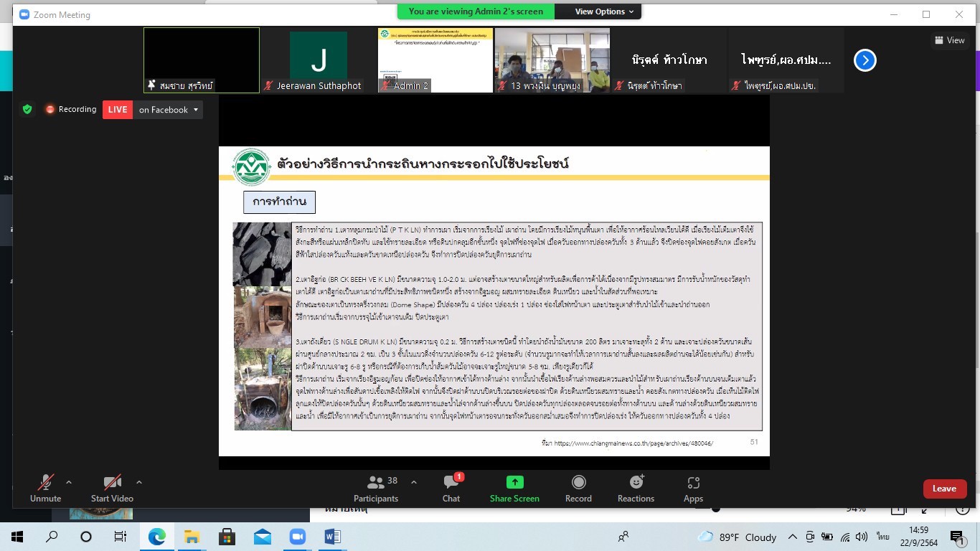Open weather widget 89°F Cloudy
Viewport: 980px width, 551px height.
(738, 537)
